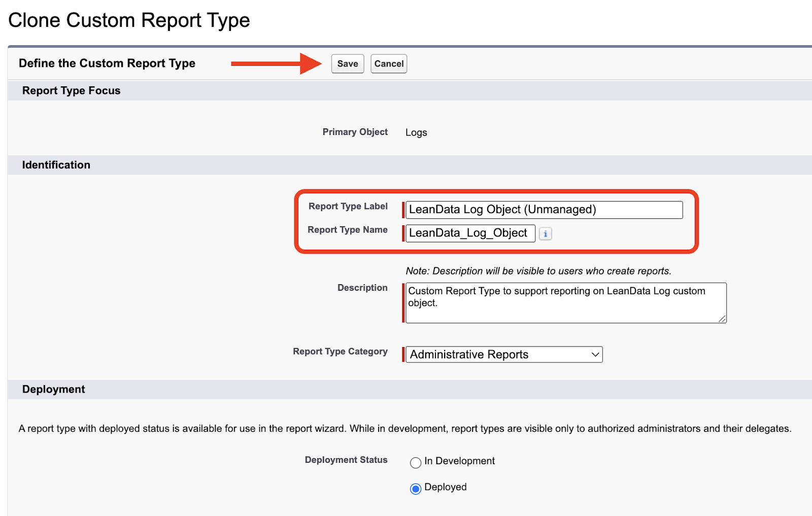
Task: Click the 'Report Type Category' field label
Action: 340,351
